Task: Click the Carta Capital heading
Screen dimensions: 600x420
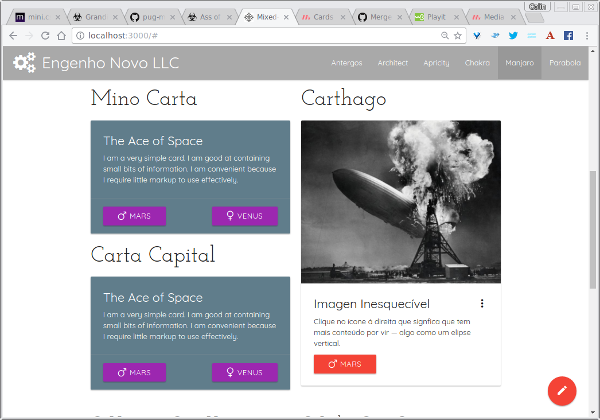Action: tap(153, 255)
